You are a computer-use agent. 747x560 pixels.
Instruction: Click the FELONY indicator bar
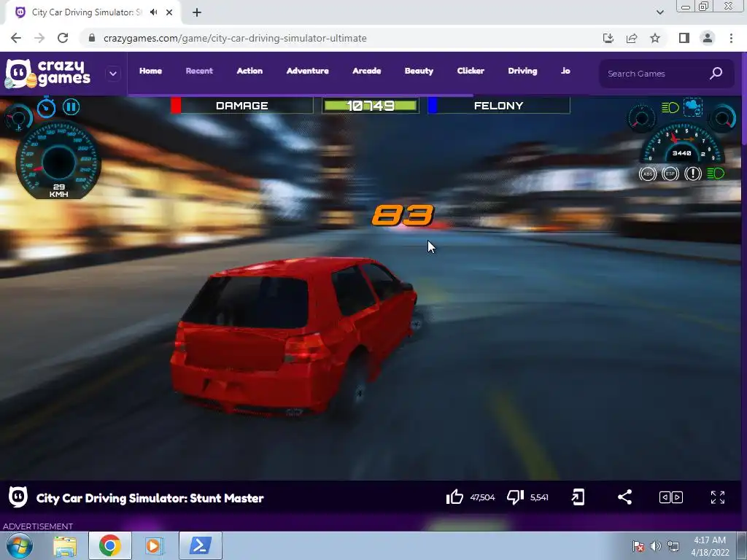click(x=499, y=105)
